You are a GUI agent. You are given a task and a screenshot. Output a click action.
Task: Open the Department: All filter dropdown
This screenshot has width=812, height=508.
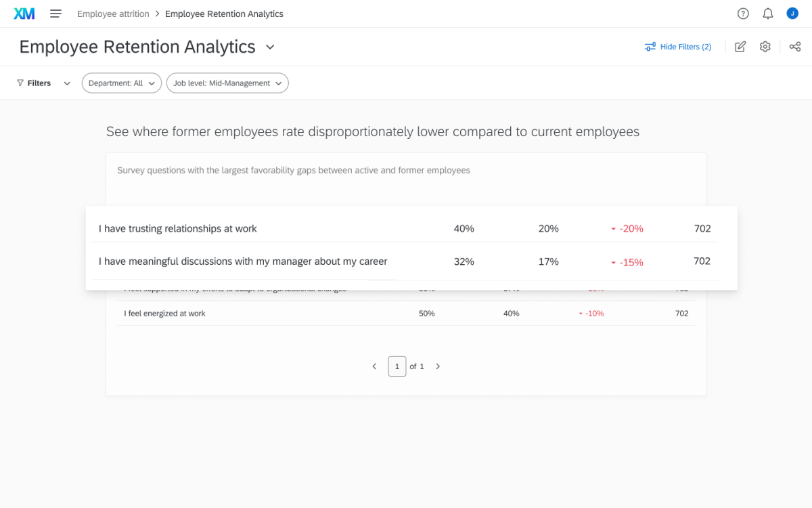[x=121, y=83]
